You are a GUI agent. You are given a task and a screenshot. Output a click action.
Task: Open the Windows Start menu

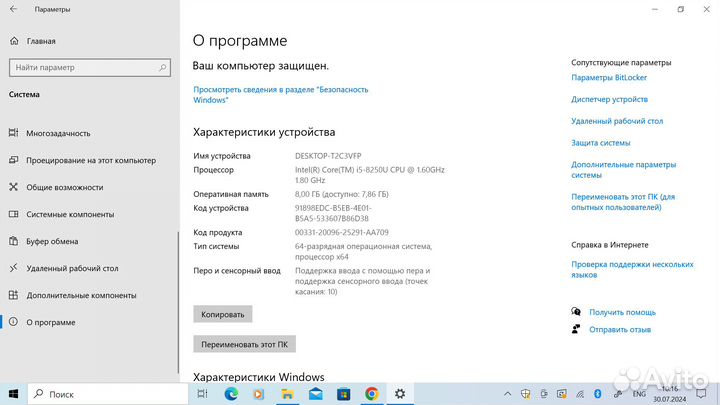(x=13, y=394)
